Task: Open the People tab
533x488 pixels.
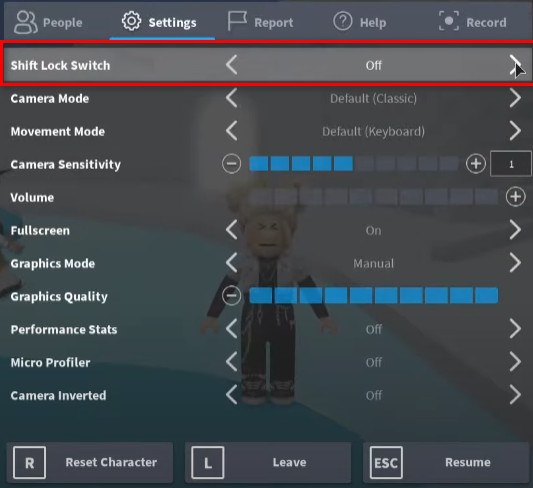Action: coord(48,22)
